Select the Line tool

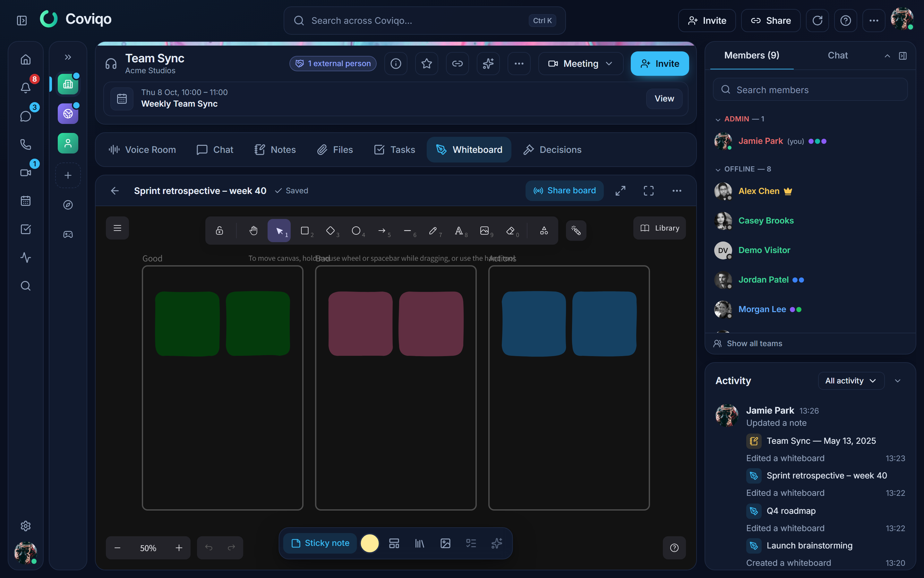[407, 231]
